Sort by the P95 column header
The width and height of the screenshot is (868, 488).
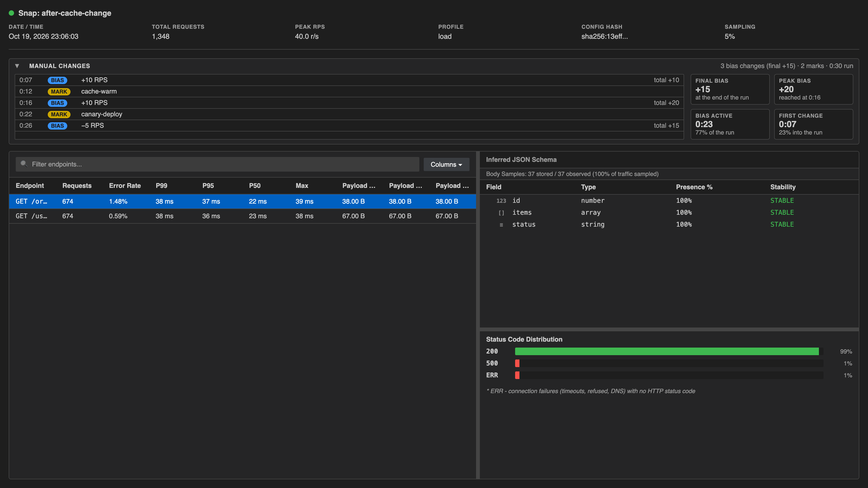click(x=208, y=185)
